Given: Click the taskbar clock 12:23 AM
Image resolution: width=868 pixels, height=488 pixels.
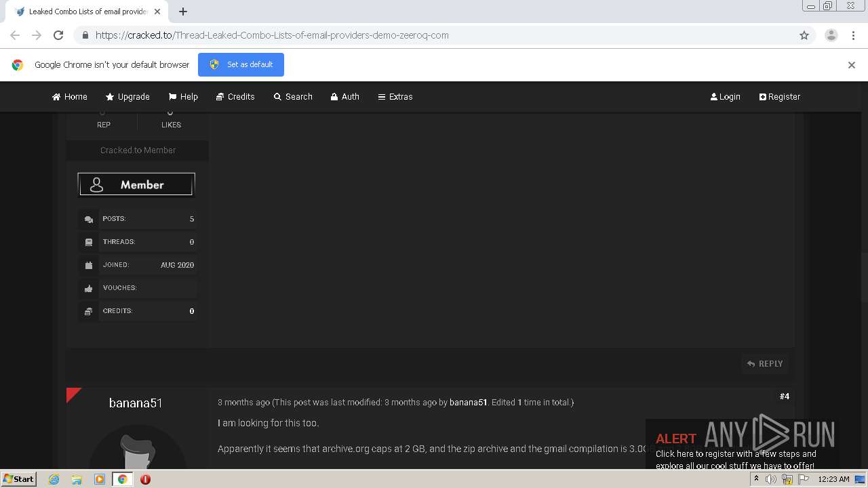Looking at the screenshot, I should [x=833, y=479].
